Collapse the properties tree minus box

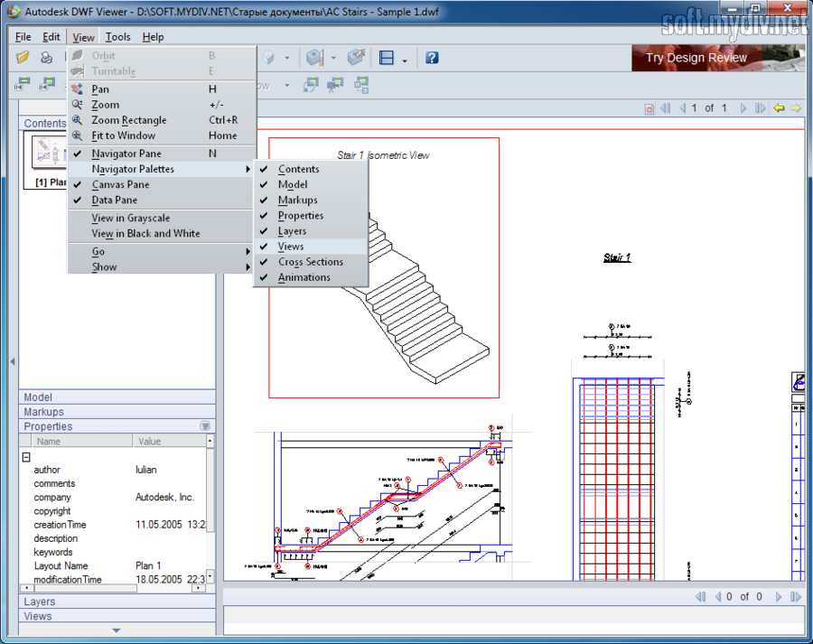26,457
